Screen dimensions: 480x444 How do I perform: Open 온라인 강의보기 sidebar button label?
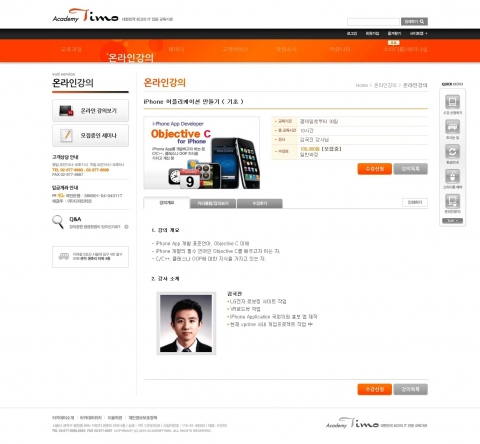(x=99, y=111)
